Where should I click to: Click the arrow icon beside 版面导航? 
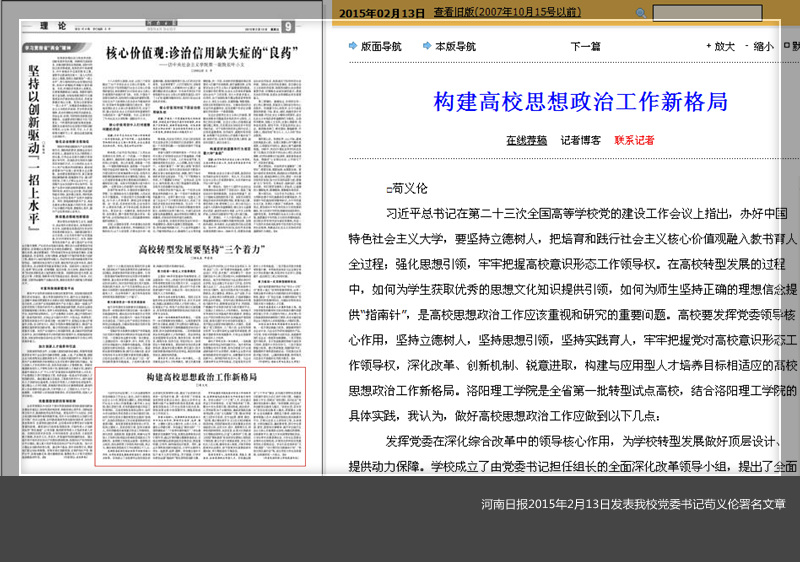pos(353,46)
